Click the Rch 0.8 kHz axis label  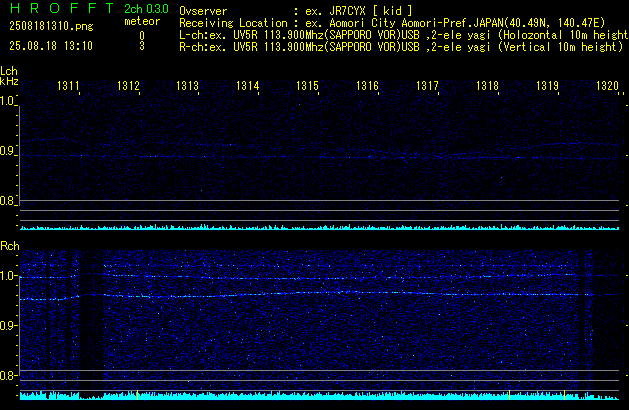pyautogui.click(x=7, y=376)
